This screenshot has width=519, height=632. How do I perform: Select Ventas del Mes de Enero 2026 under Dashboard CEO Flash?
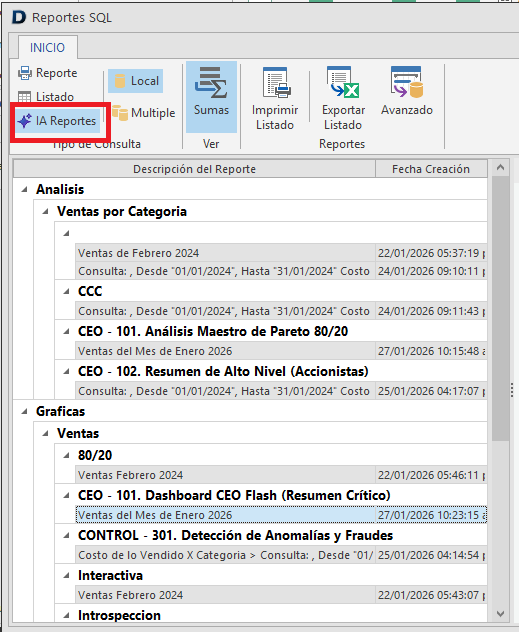(281, 515)
